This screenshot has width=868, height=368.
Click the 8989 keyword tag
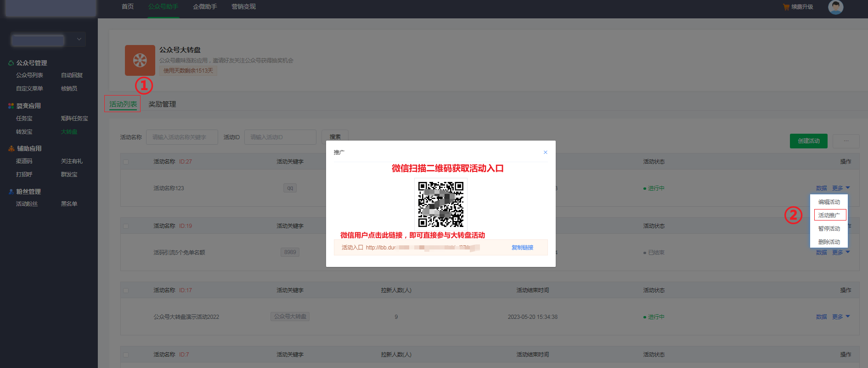290,252
